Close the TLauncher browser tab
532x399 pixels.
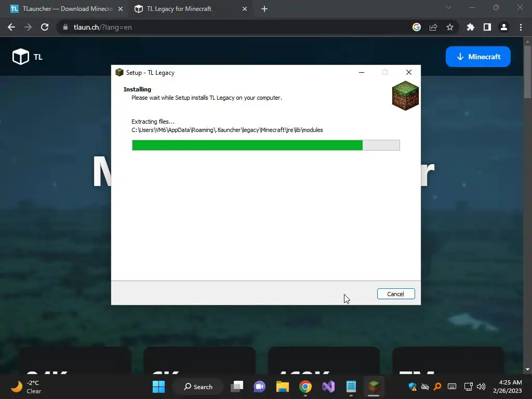(x=121, y=9)
